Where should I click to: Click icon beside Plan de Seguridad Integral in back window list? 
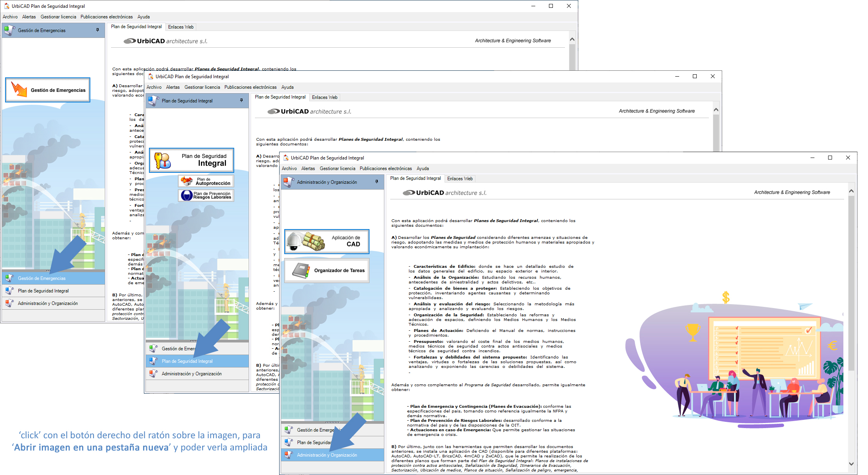(9, 291)
